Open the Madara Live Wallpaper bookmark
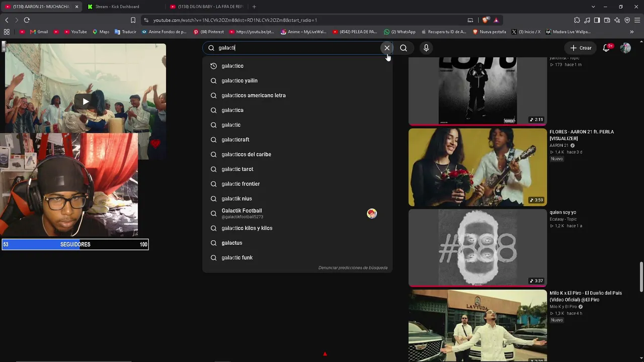The width and height of the screenshot is (644, 362). pyautogui.click(x=568, y=32)
